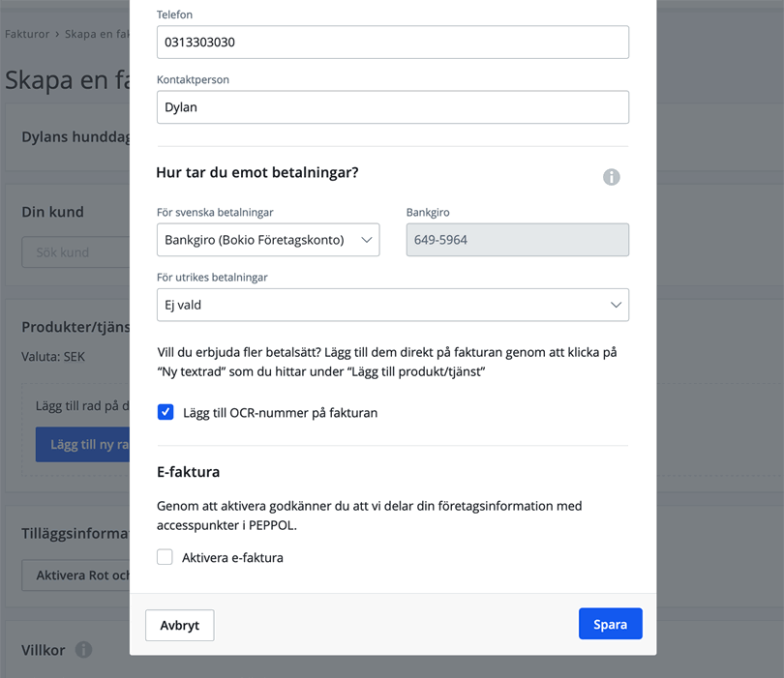Click the info icon next to Villkor
Viewport: 784px width, 678px height.
point(83,650)
